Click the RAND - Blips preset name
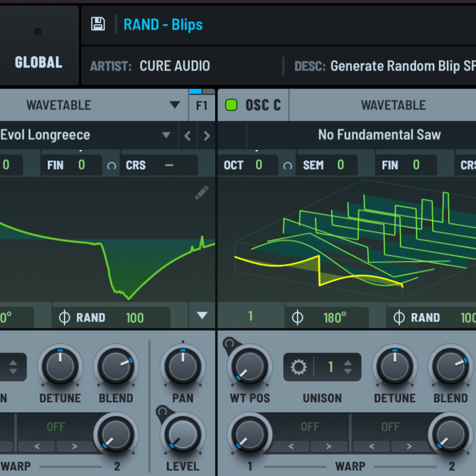The image size is (476, 476). coord(163,25)
